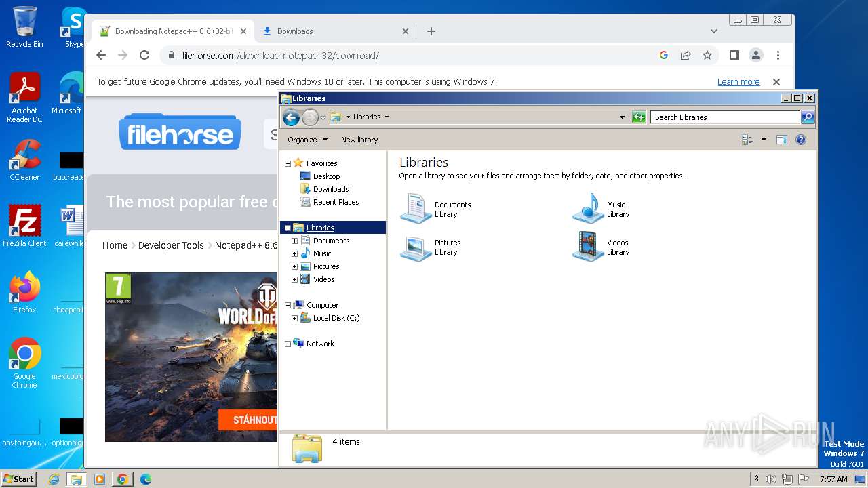Screen dimensions: 868x488
Task: Click the Explorer Forward arrow button
Action: tap(310, 117)
